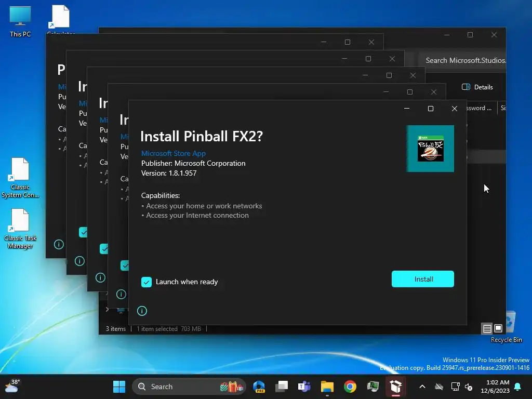This screenshot has width=532, height=399.
Task: Open Microsoft Teams from the taskbar
Action: [x=304, y=387]
